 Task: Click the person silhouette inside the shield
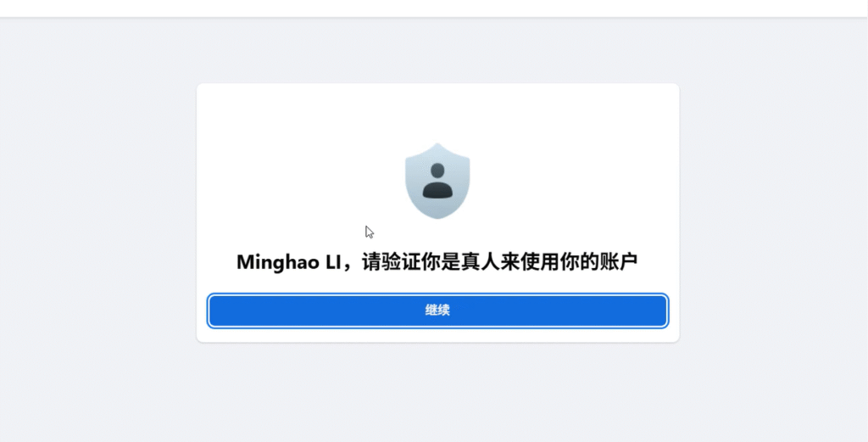tap(437, 181)
